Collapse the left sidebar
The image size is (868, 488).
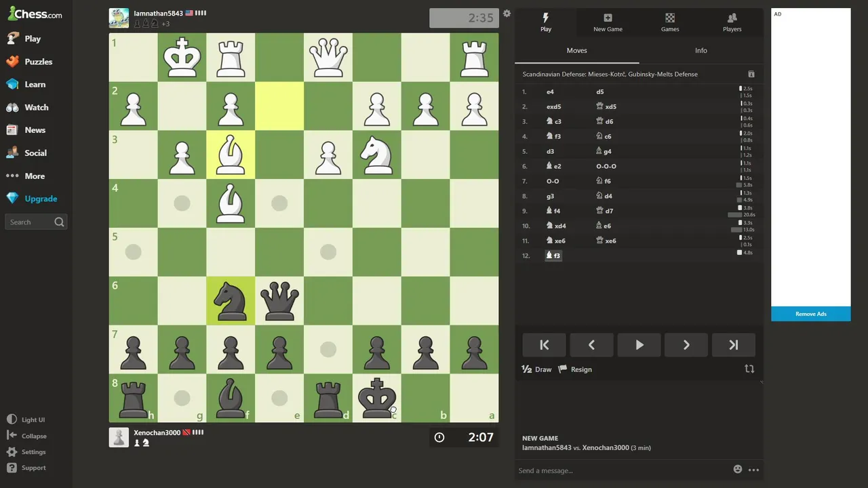(26, 436)
